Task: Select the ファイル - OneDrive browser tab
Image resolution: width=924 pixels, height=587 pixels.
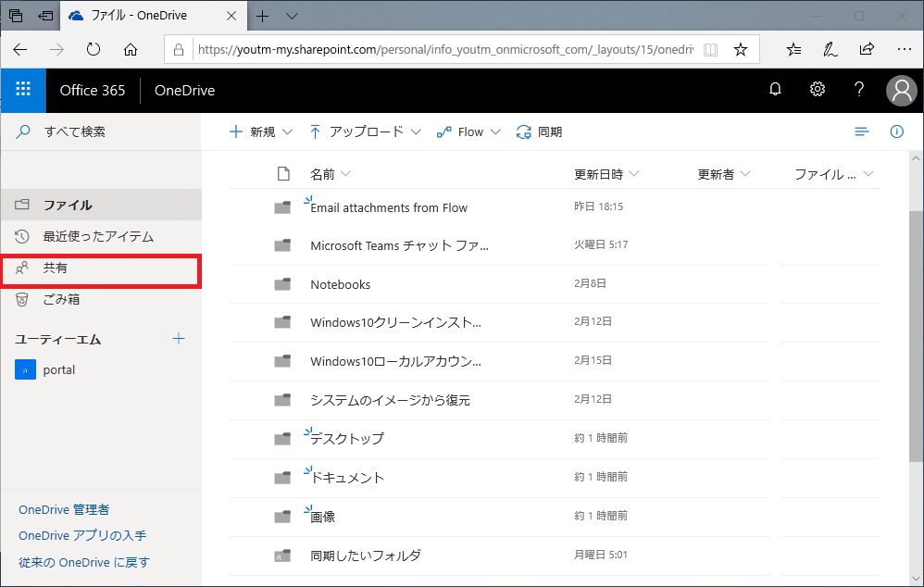Action: click(153, 16)
